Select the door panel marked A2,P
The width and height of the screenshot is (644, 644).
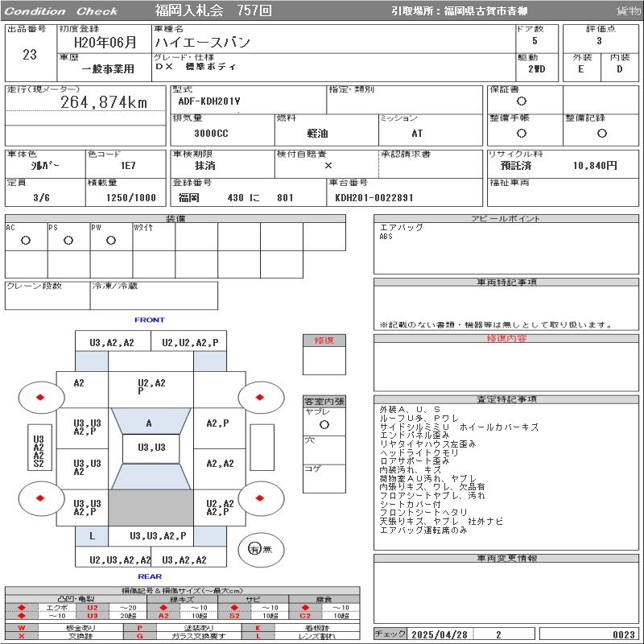tap(219, 428)
